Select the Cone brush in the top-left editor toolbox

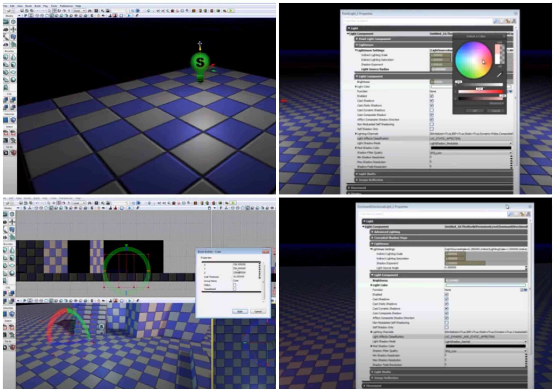13,57
